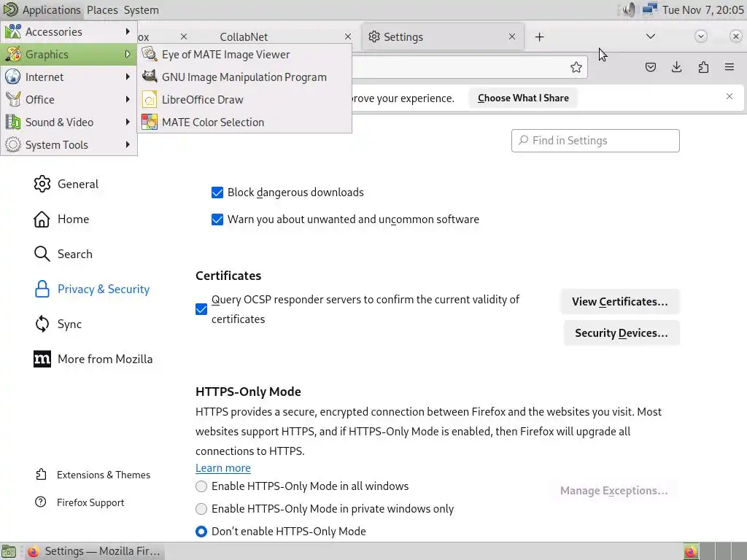Open Eye of MATE Image Viewer
The image size is (747, 560).
244,55
